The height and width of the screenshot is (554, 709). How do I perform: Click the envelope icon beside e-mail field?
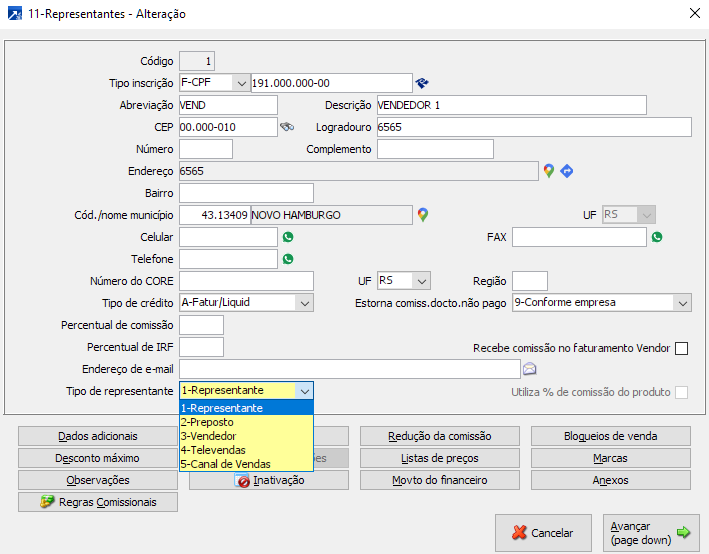(x=529, y=369)
